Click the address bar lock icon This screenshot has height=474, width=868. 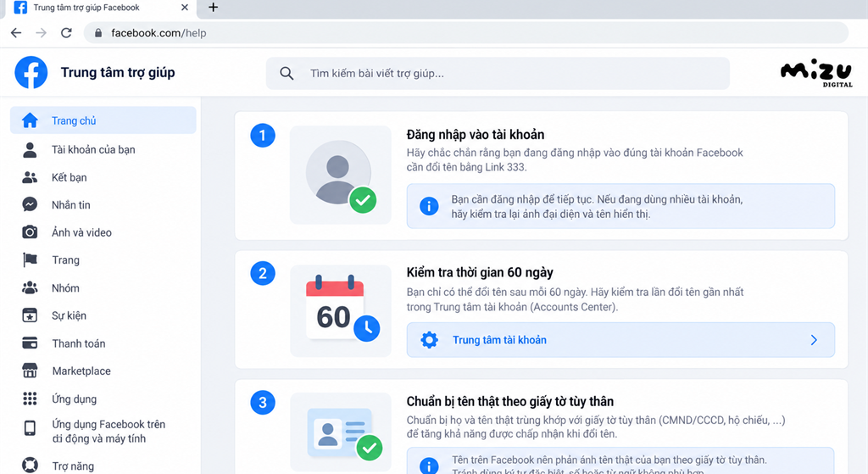pos(98,33)
